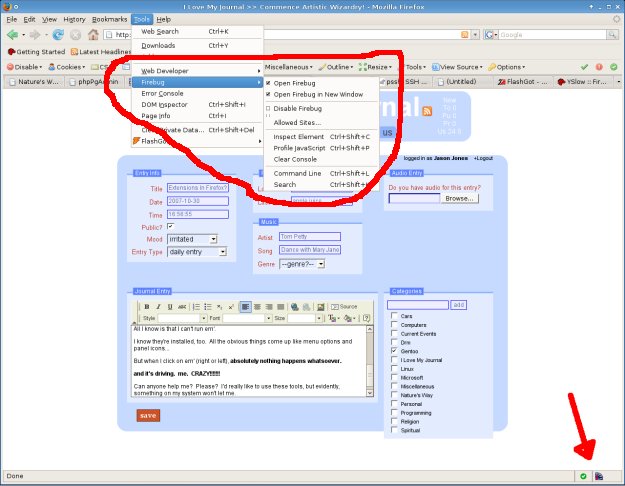
Task: Choose Open Firebug in New Window
Action: click(x=321, y=94)
